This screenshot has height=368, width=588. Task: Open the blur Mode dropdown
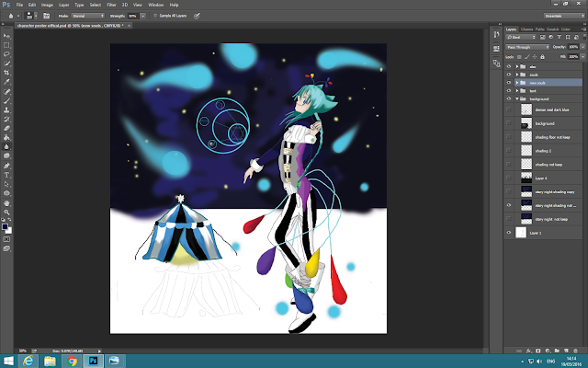click(88, 16)
